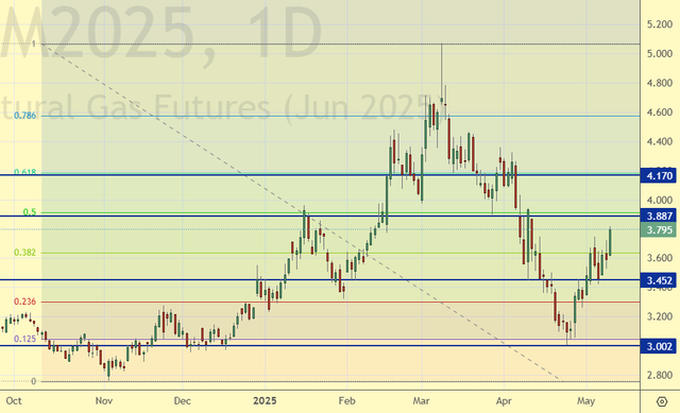Click the 2025 label on time axis
The width and height of the screenshot is (680, 413).
(x=264, y=400)
